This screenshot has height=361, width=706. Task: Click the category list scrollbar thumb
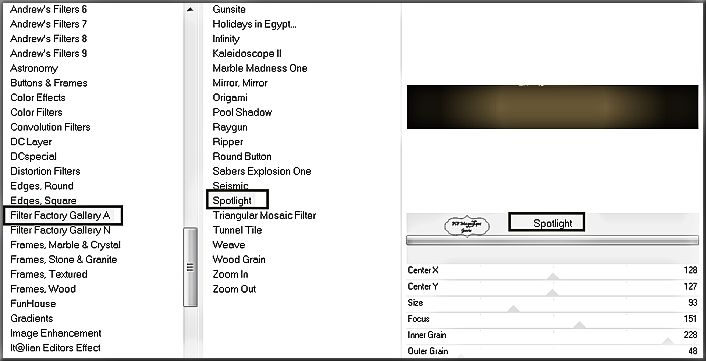190,267
